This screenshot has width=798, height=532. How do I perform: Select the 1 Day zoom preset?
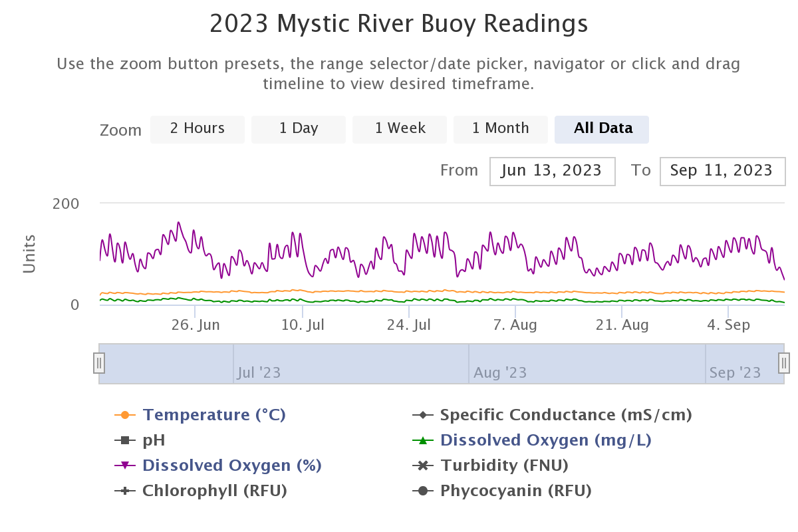[x=299, y=129]
